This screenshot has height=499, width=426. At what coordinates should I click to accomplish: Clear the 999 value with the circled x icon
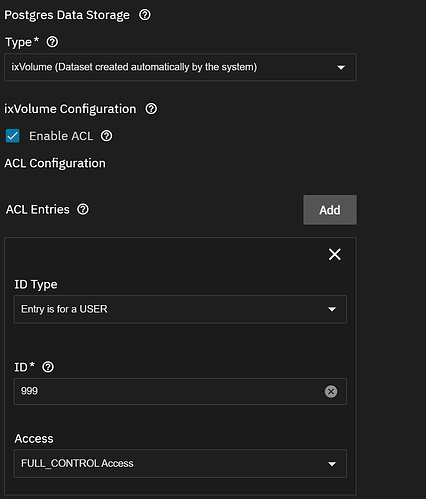(331, 391)
